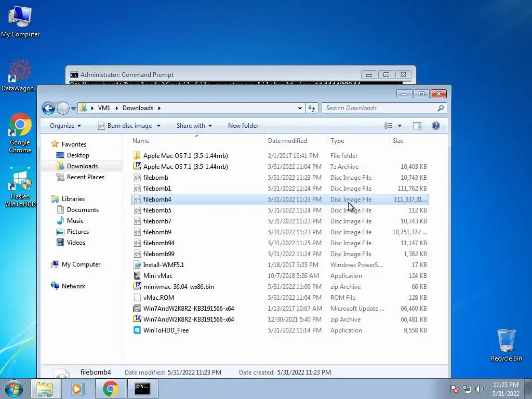Viewport: 532px width, 399px height.
Task: Click the search magnifier icon
Action: click(x=441, y=108)
